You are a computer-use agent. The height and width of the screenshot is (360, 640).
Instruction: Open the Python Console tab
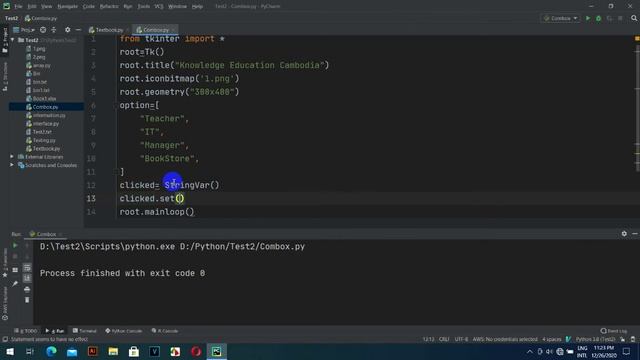pos(124,331)
